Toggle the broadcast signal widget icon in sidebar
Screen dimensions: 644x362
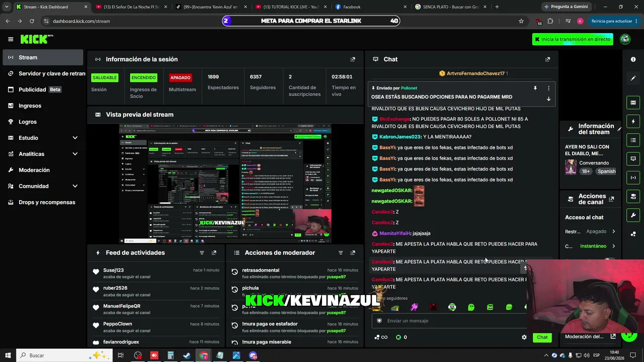pos(633,177)
